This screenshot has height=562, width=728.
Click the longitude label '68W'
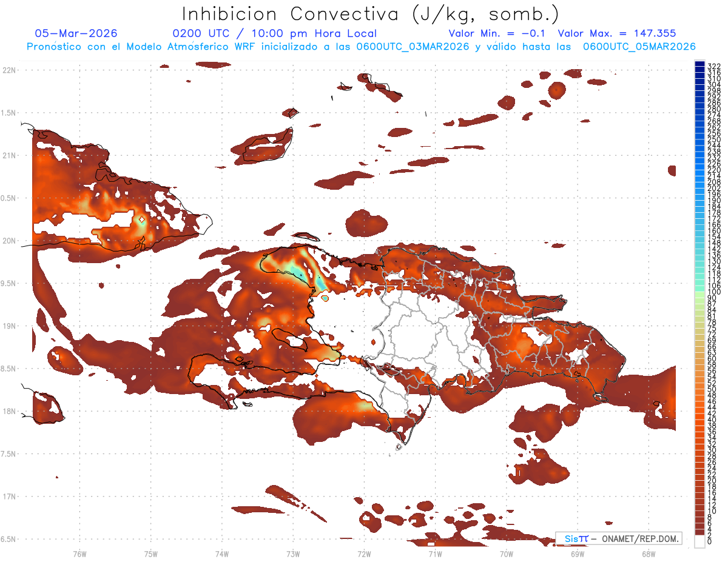[649, 554]
